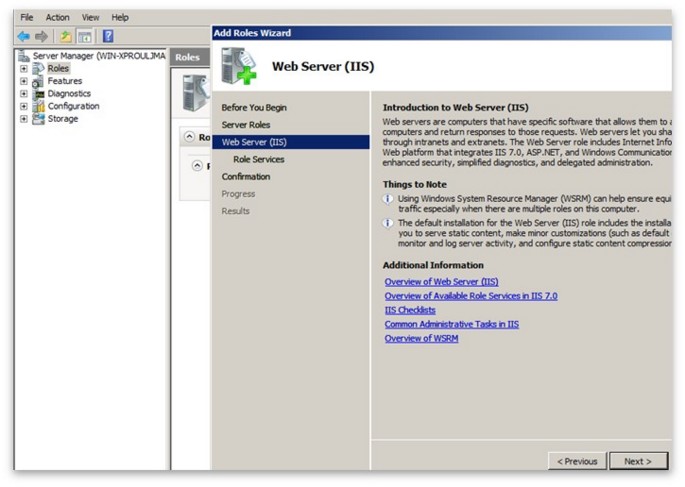The height and width of the screenshot is (487, 685).
Task: Toggle the console tree pane icon
Action: (85, 36)
